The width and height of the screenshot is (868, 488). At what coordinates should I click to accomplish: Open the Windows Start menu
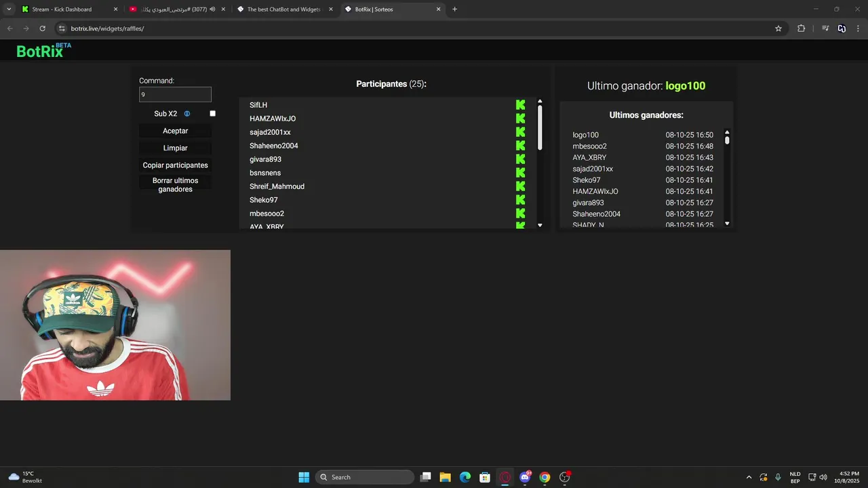[304, 477]
